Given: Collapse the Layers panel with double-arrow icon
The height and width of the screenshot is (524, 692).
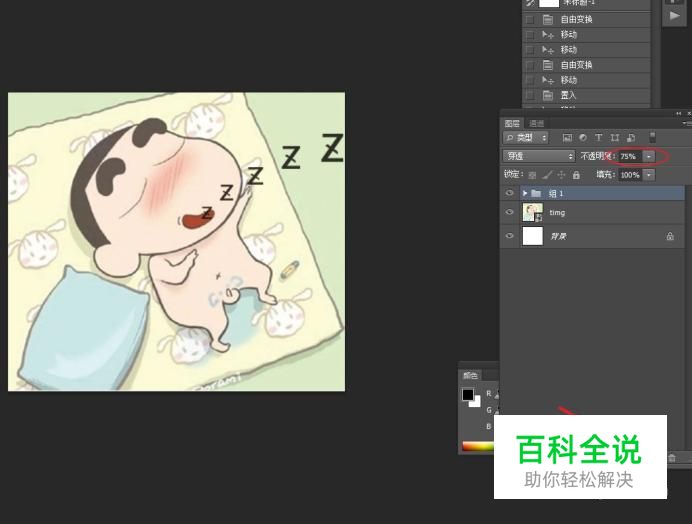Looking at the screenshot, I should pos(679,113).
